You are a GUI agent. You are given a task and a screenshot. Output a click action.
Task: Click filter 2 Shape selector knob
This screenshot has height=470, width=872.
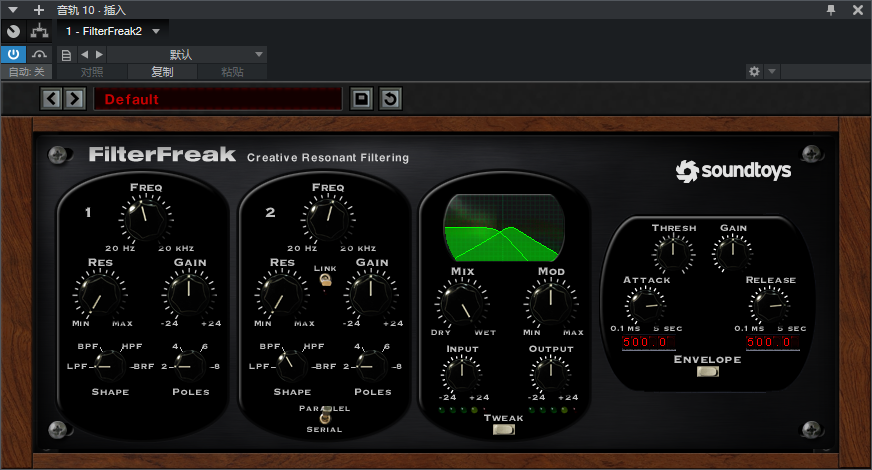coord(291,367)
